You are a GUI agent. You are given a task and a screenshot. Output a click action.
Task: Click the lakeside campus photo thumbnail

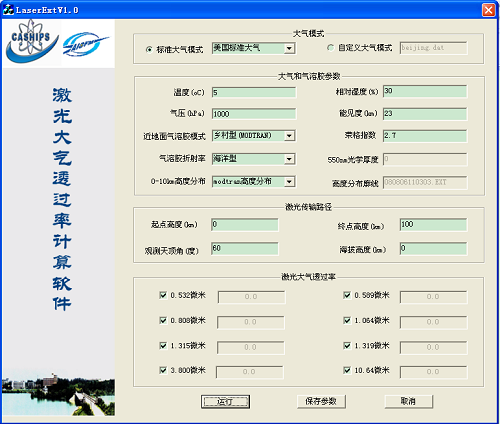pos(58,394)
